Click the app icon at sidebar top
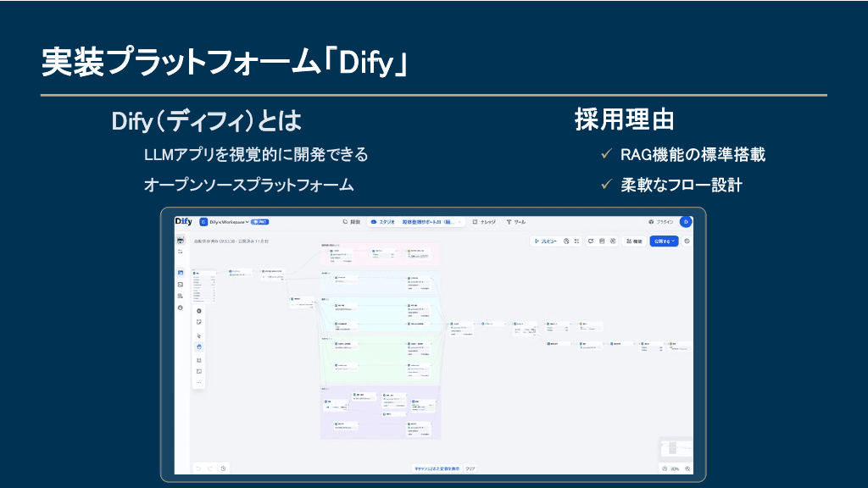 click(x=181, y=240)
